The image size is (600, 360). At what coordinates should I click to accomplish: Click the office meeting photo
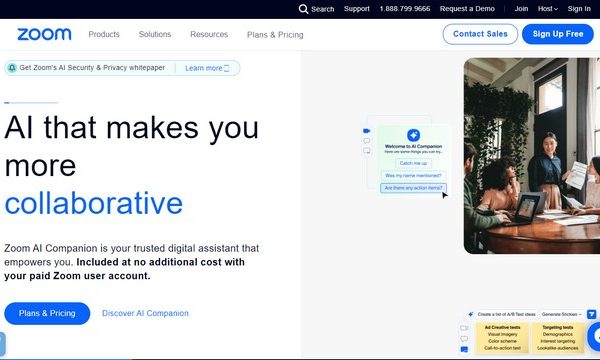532,156
